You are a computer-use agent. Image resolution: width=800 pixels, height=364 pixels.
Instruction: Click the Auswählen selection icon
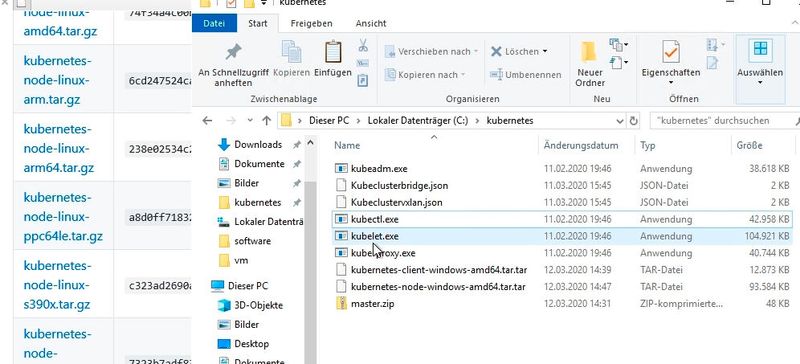point(760,50)
